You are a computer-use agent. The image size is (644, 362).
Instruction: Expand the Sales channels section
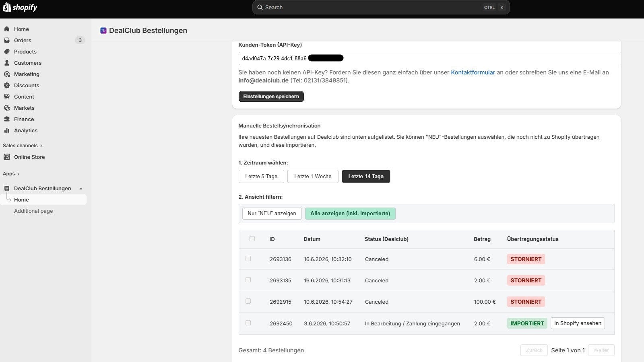tap(23, 146)
